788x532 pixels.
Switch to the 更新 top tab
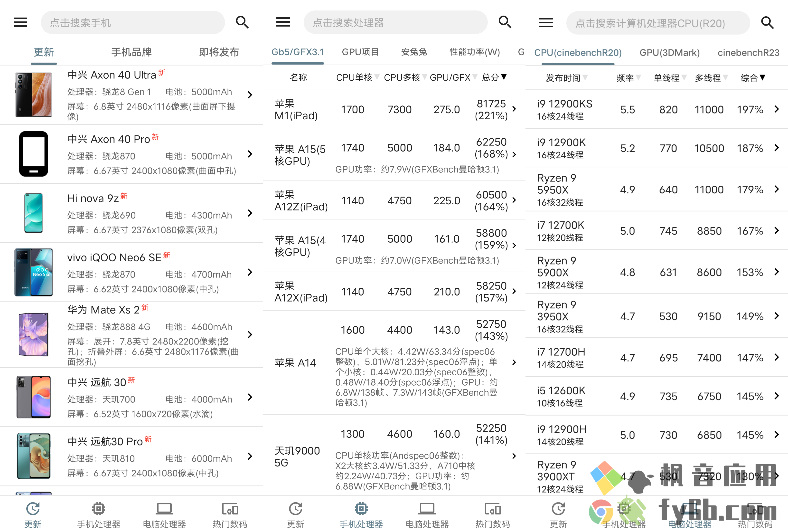point(44,52)
